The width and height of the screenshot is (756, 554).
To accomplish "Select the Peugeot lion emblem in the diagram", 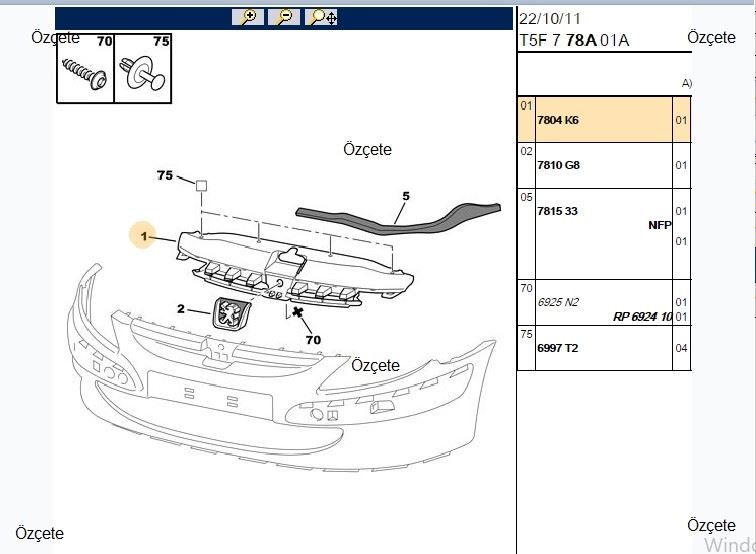I will pyautogui.click(x=232, y=313).
